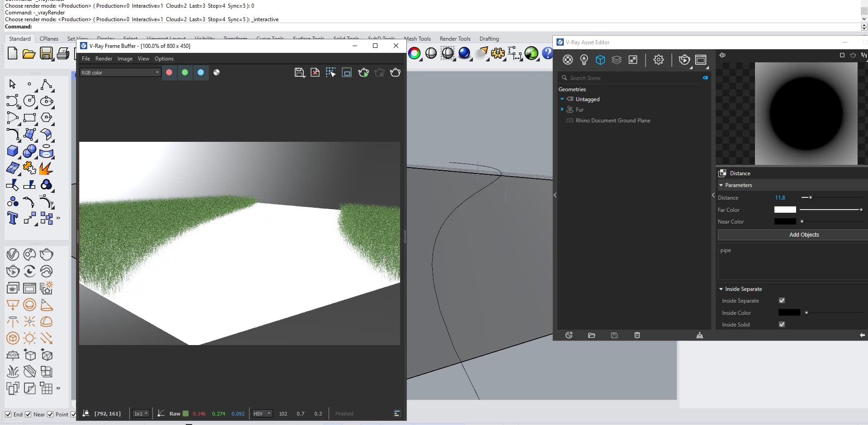Click the plain teapot render icon
The width and height of the screenshot is (868, 425).
click(x=395, y=72)
